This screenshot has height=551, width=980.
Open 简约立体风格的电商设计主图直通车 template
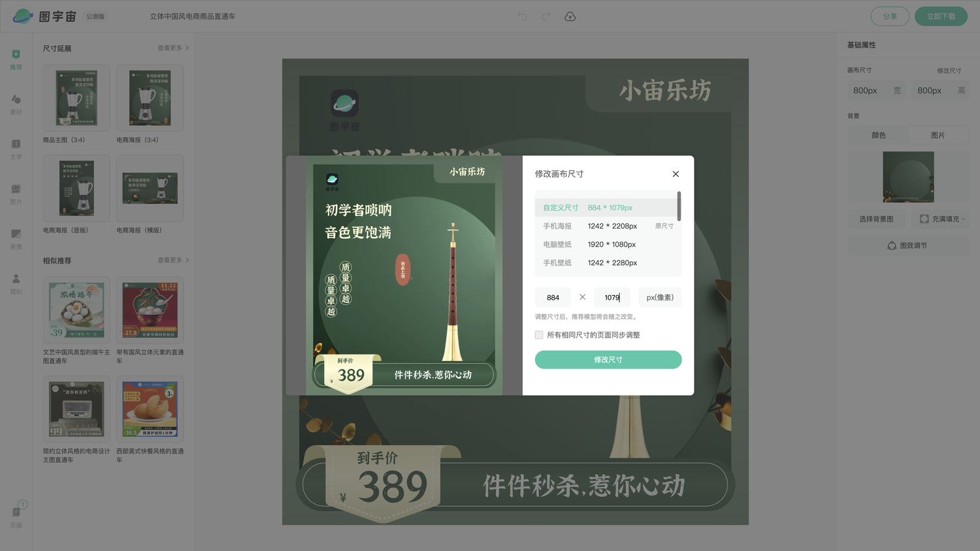click(x=76, y=409)
